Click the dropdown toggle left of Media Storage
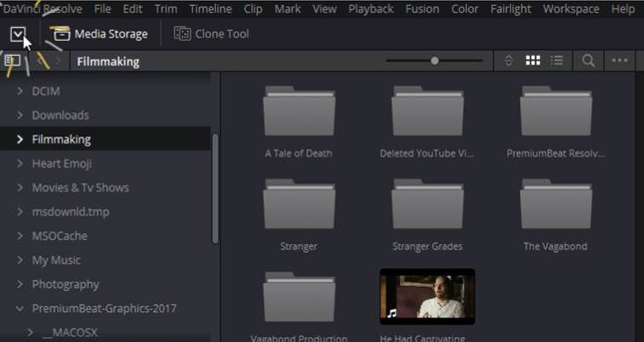 click(18, 34)
